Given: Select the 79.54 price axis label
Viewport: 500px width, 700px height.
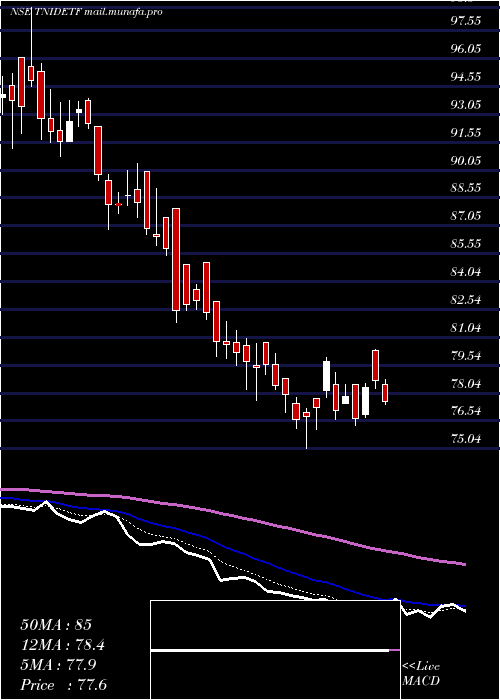Looking at the screenshot, I should point(466,356).
